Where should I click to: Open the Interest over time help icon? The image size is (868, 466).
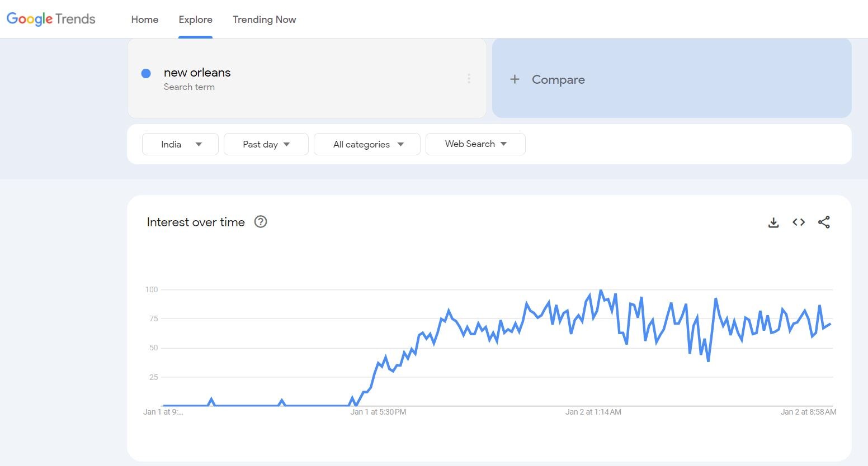point(261,222)
